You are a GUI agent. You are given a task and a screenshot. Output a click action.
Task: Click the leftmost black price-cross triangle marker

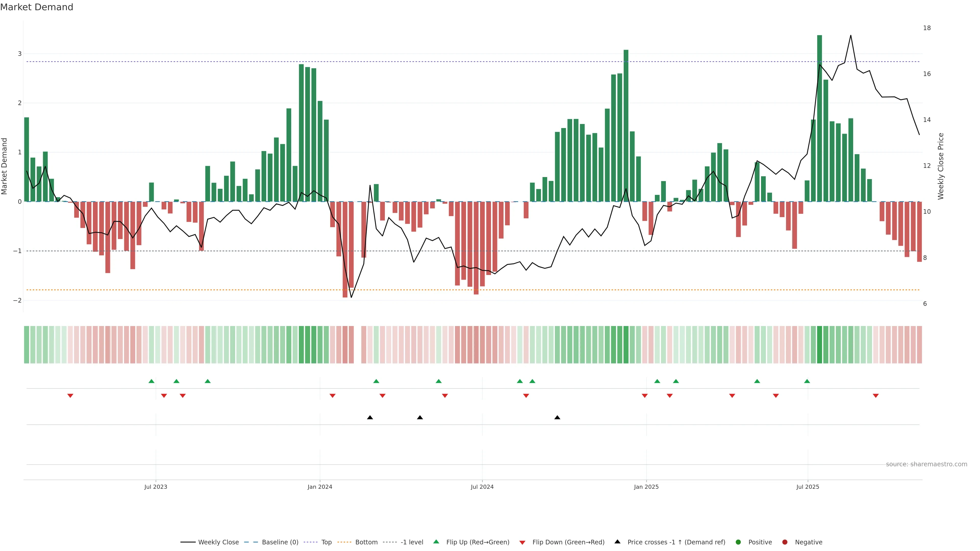click(370, 418)
